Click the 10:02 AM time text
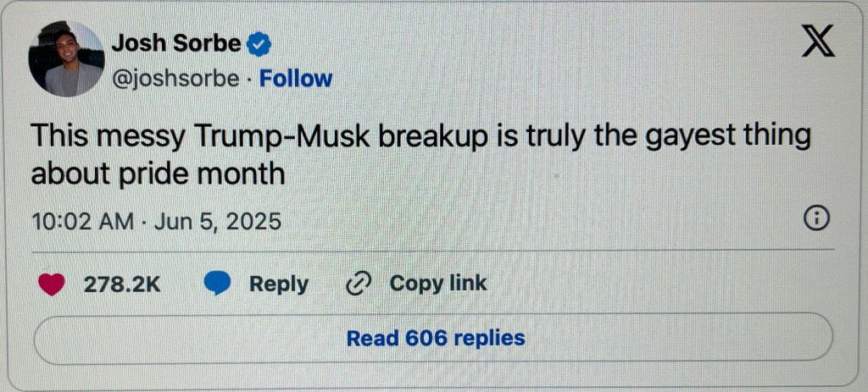The height and width of the screenshot is (392, 868). (81, 221)
